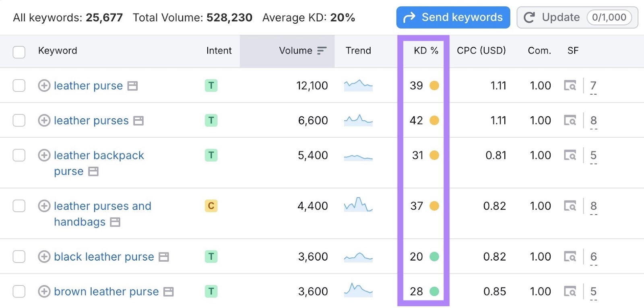Click the Send keywords button
Screen dimensions: 644x308
(x=453, y=18)
